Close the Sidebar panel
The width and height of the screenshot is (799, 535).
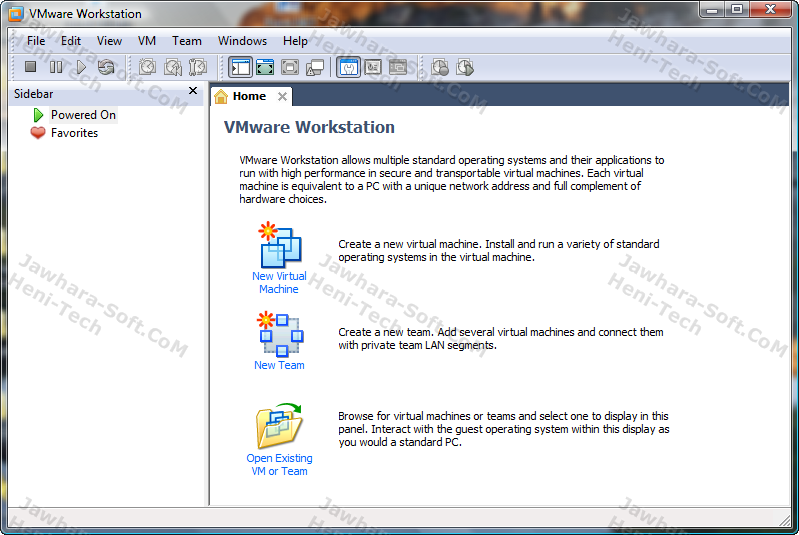(x=193, y=91)
